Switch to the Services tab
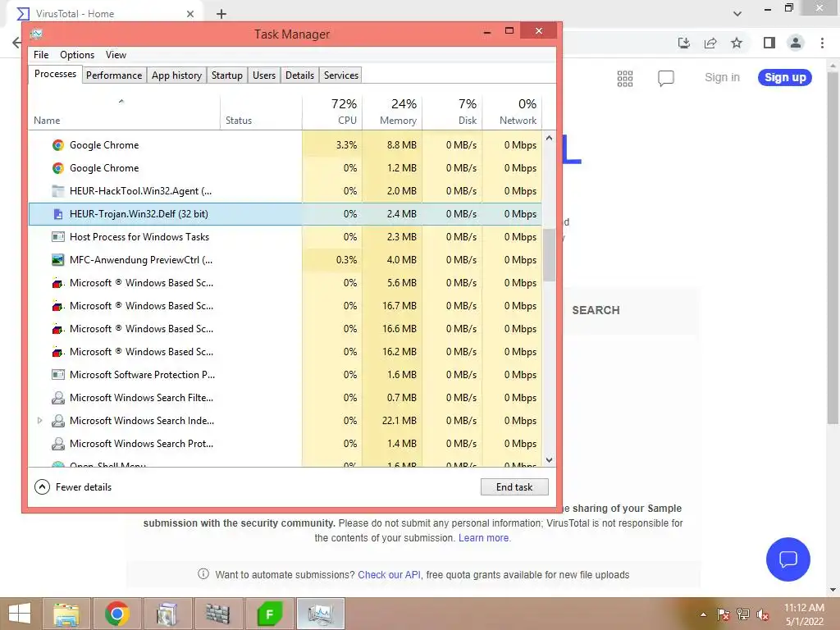The image size is (840, 630). tap(340, 75)
